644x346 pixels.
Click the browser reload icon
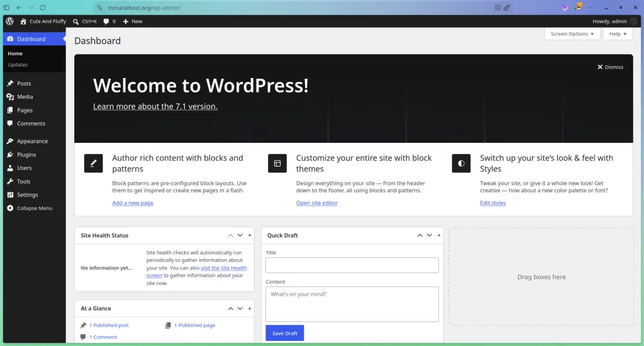(x=43, y=8)
